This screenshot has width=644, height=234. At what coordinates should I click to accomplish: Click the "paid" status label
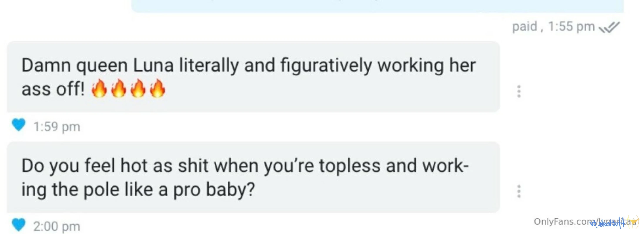point(525,26)
